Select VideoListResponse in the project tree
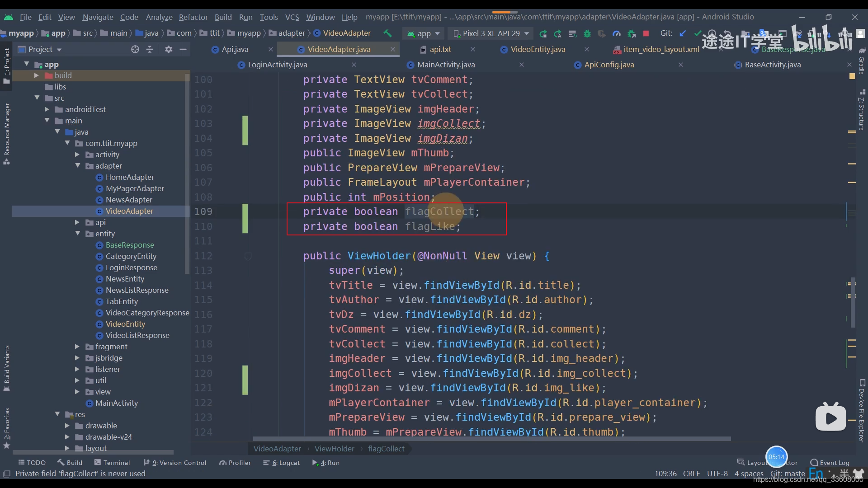This screenshot has height=488, width=868. [x=137, y=335]
